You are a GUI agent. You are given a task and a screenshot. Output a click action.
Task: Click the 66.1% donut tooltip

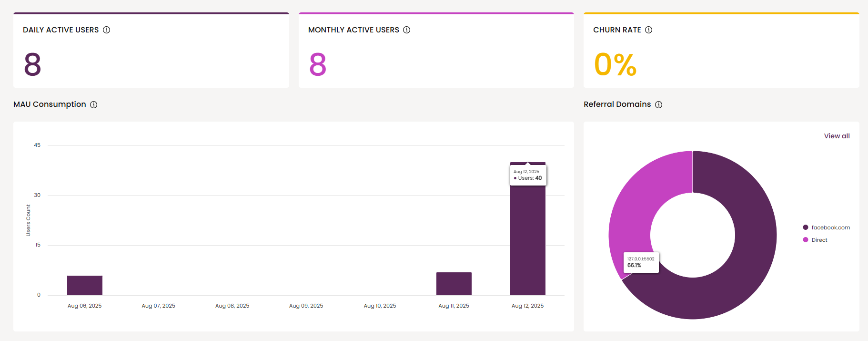point(641,262)
